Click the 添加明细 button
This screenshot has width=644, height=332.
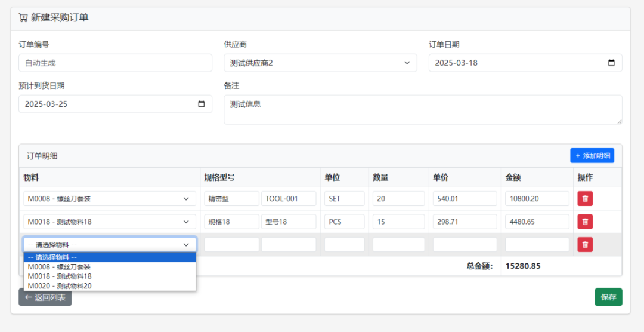[x=592, y=156]
